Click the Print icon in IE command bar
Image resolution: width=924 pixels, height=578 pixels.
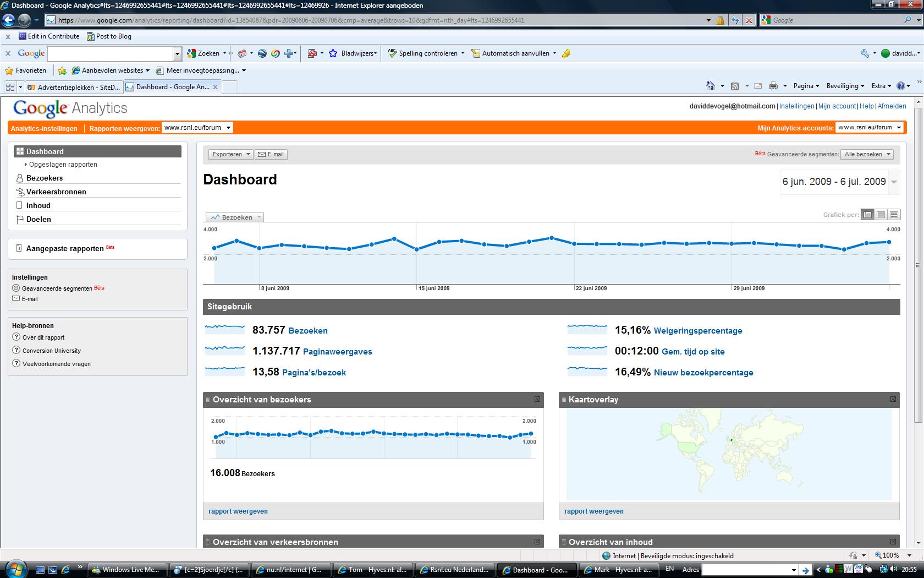(773, 86)
